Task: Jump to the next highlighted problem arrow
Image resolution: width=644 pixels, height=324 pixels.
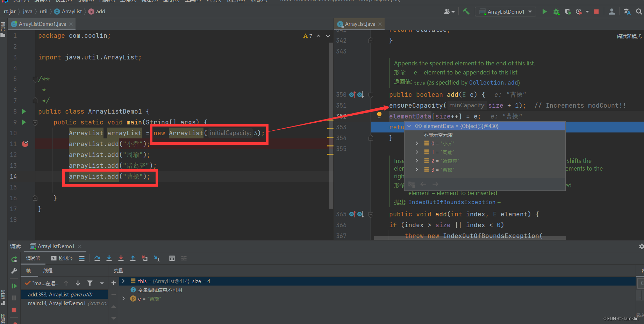Action: 328,36
